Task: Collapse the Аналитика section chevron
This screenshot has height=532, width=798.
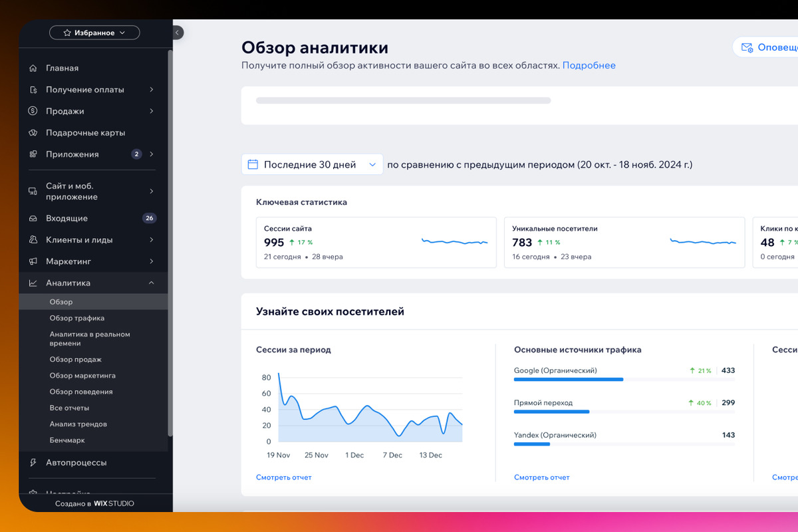Action: point(152,283)
